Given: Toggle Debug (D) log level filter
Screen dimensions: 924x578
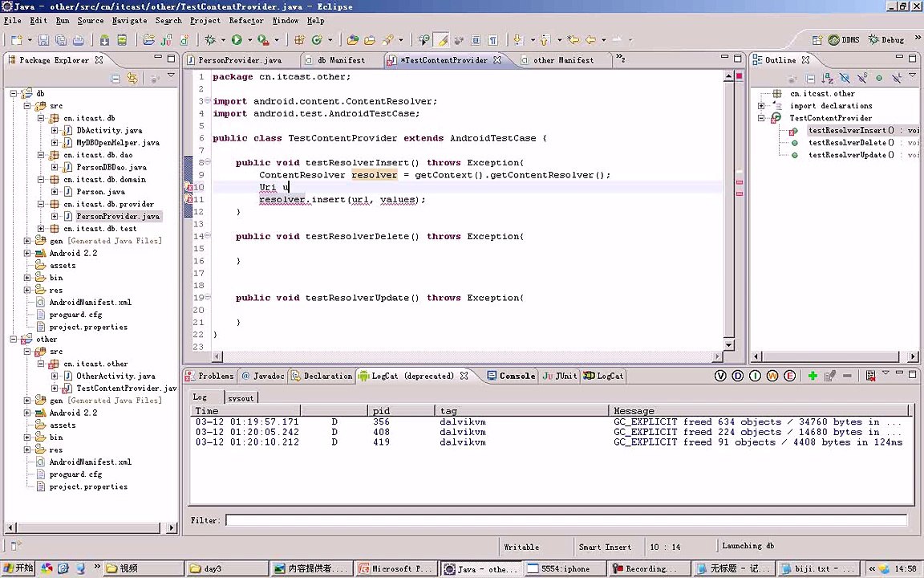Looking at the screenshot, I should coord(737,376).
